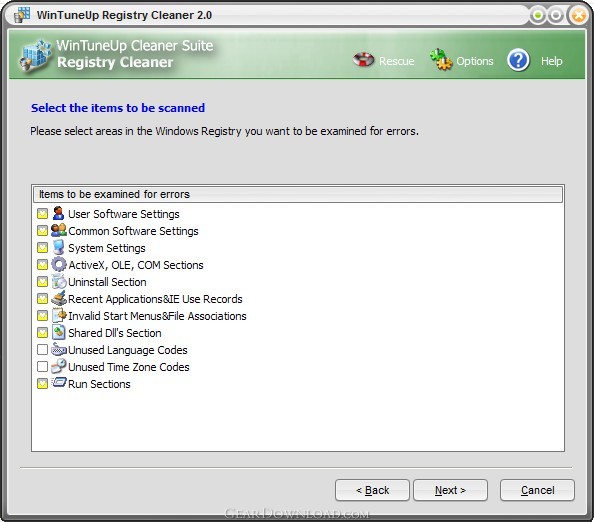Viewport: 594px width, 522px height.
Task: Maximize window with gray circle button
Action: click(x=556, y=16)
